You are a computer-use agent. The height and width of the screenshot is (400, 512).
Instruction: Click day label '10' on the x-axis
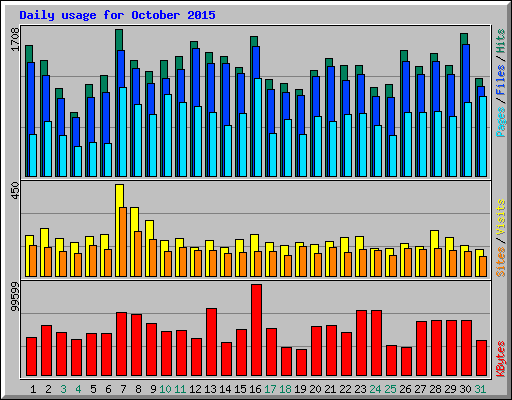pos(165,389)
